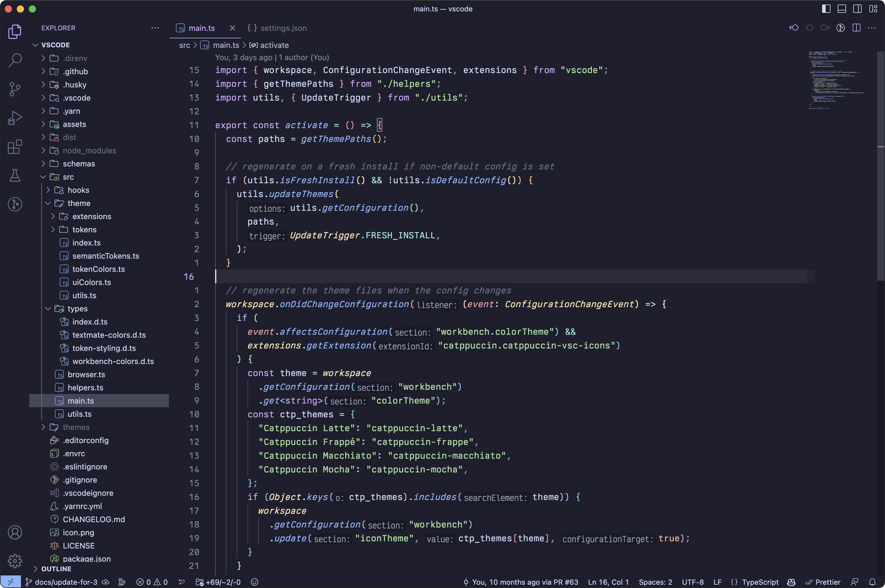Collapse the types folder in sidebar

47,308
